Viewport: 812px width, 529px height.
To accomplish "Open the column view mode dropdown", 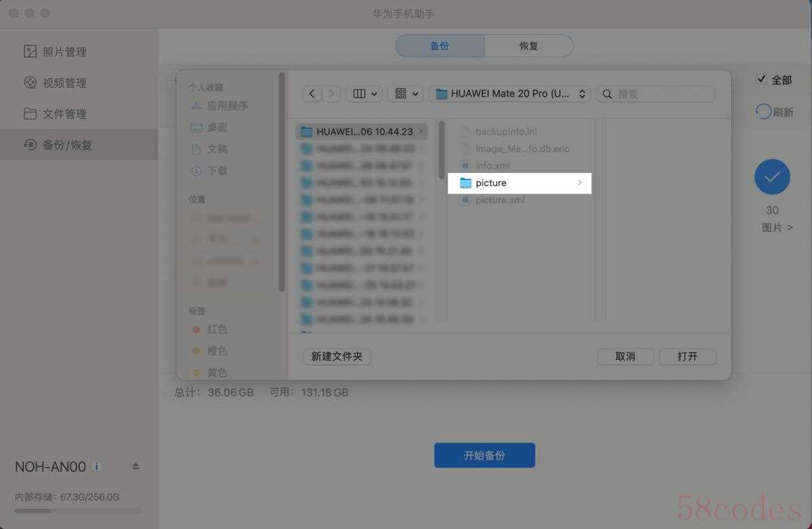I will [364, 94].
